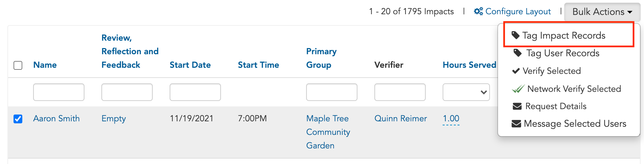Uncheck the Aaron Smith row checkbox
644x164 pixels.
[x=18, y=119]
